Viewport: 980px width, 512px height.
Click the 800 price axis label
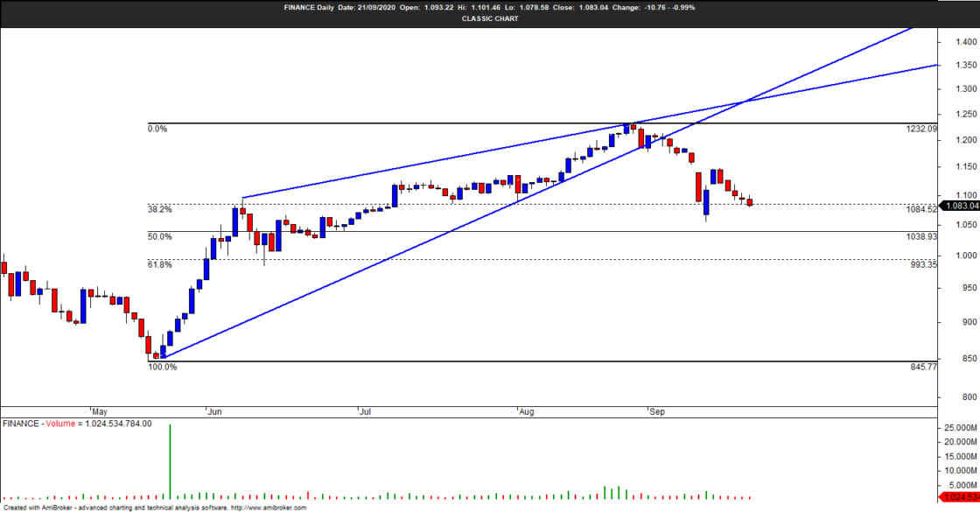click(970, 397)
